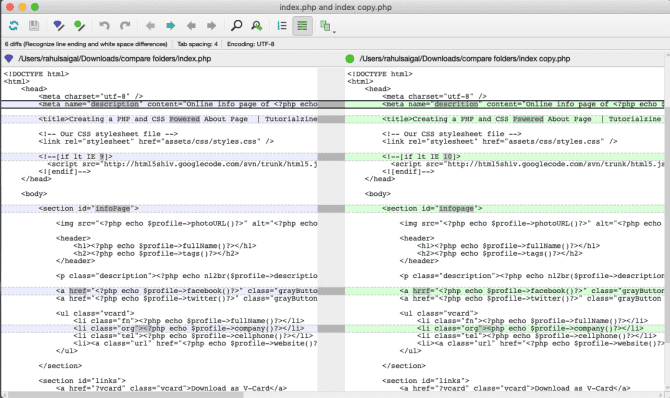This screenshot has height=398, width=670.
Task: Click left pane 'section id=infoPage' line
Action: pos(159,209)
